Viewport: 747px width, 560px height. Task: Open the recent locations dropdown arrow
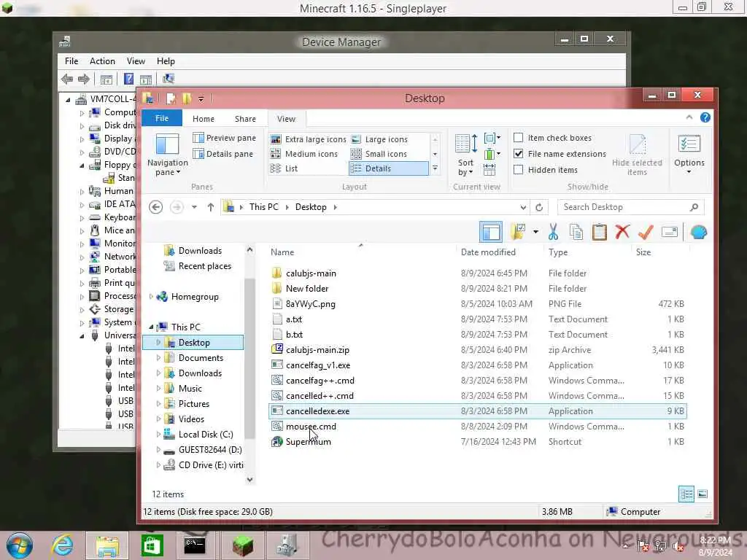[x=194, y=207]
